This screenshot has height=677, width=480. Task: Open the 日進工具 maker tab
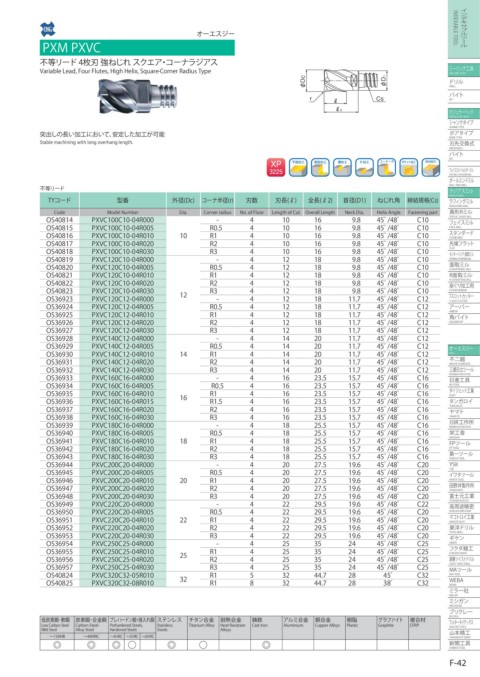coord(464,381)
